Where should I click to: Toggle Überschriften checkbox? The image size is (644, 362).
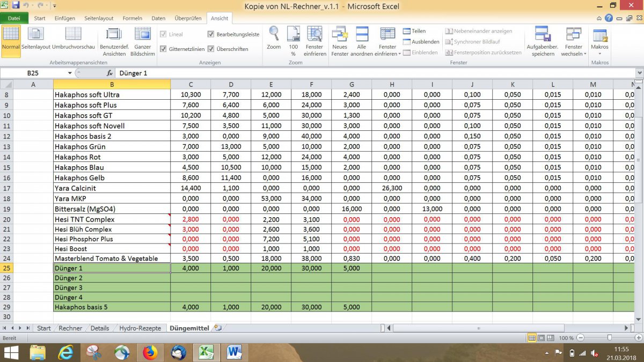(211, 49)
